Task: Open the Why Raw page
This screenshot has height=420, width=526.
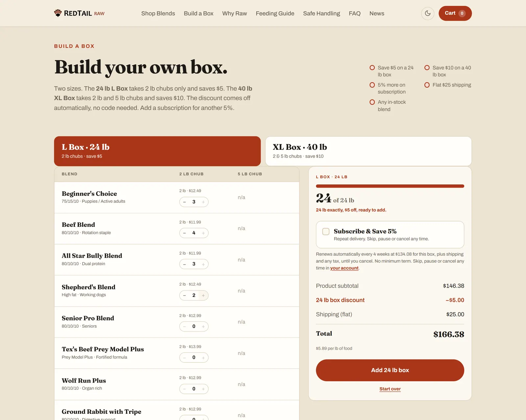Action: click(x=234, y=13)
